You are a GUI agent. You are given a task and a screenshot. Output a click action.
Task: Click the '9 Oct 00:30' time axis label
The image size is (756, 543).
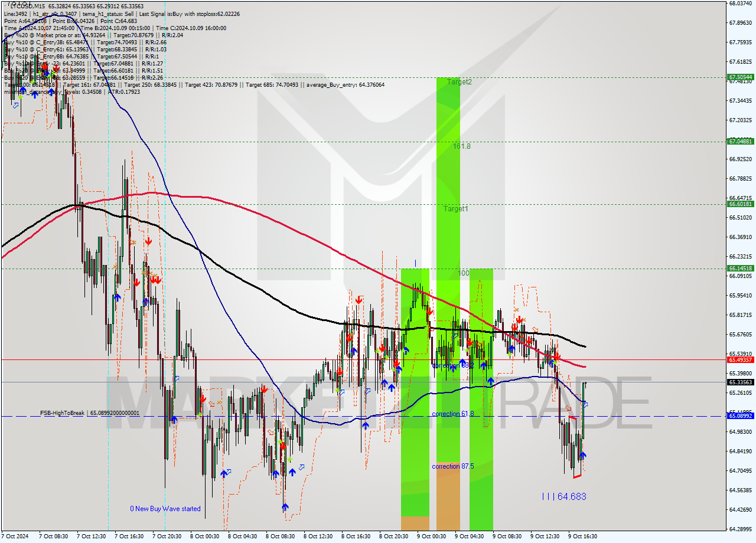[x=431, y=537]
